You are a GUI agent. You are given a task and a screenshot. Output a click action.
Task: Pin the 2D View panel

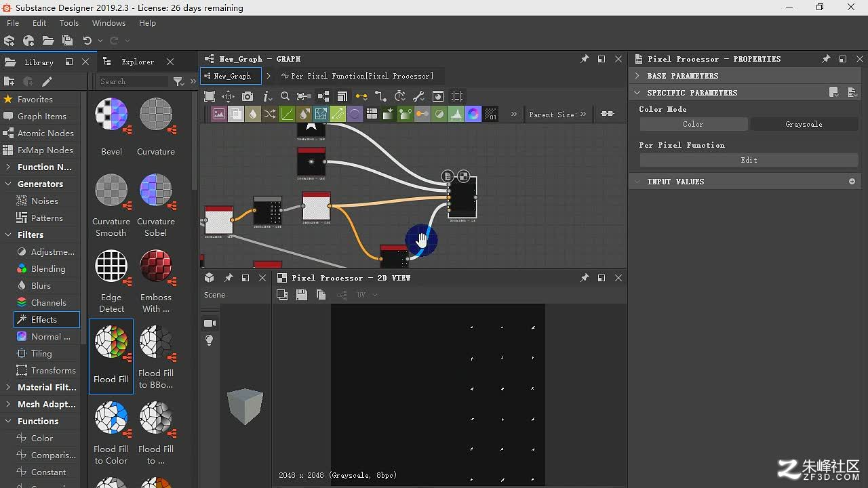pos(585,278)
